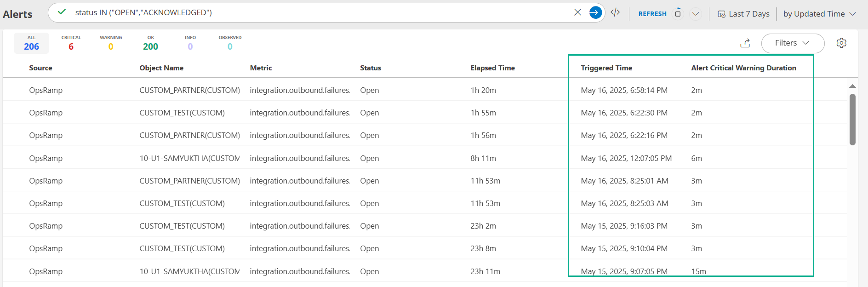Screen dimensions: 868x287
Task: Run the query with the blue arrow button
Action: [x=595, y=12]
